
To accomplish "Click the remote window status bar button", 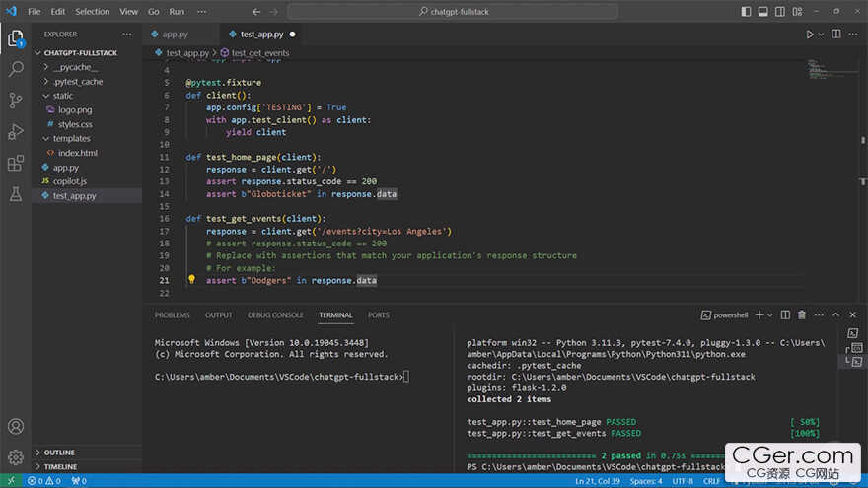I will (11, 481).
